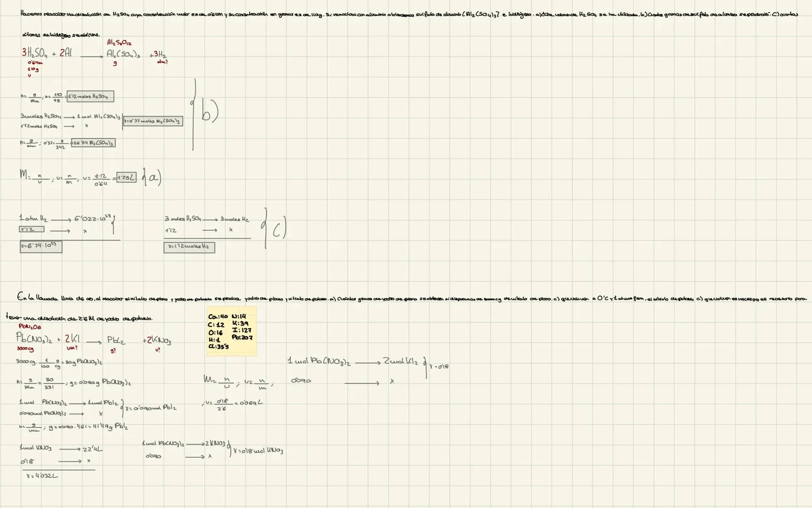Click the "1 mol KNO₃" proportion text

point(35,448)
